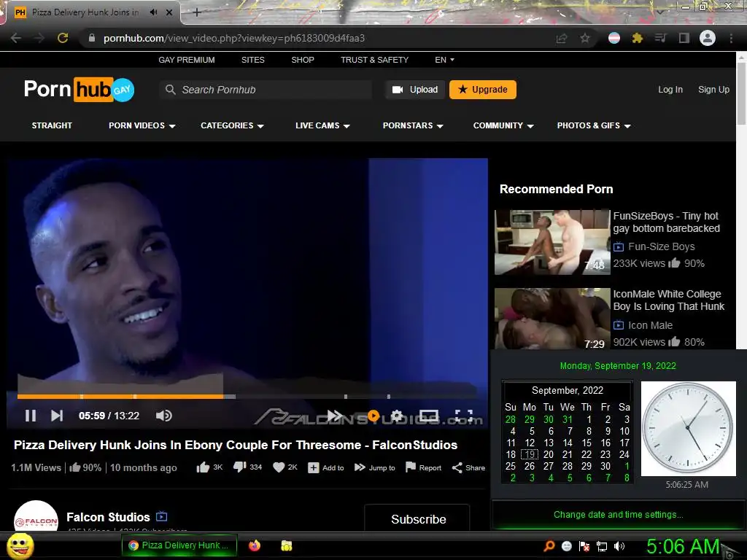Skip to the next video

tap(57, 416)
